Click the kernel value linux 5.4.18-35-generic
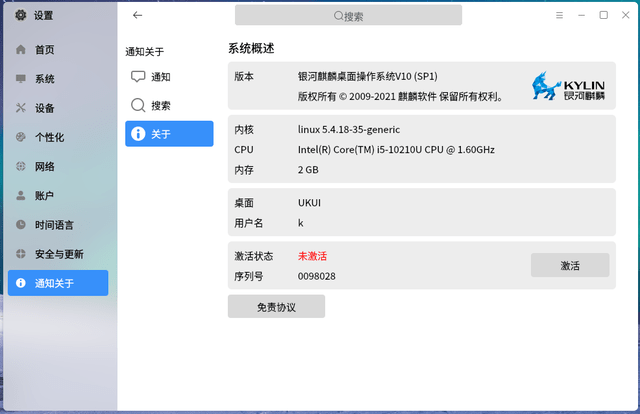 coord(349,130)
